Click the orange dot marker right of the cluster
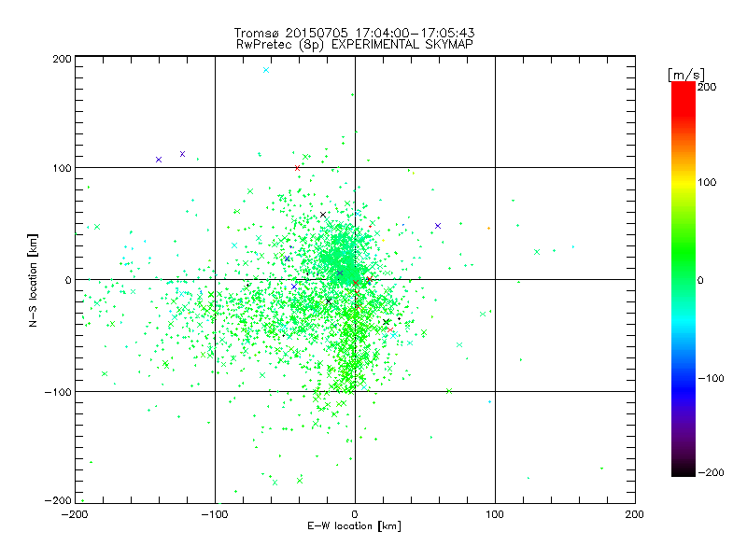The image size is (747, 560). (x=488, y=229)
